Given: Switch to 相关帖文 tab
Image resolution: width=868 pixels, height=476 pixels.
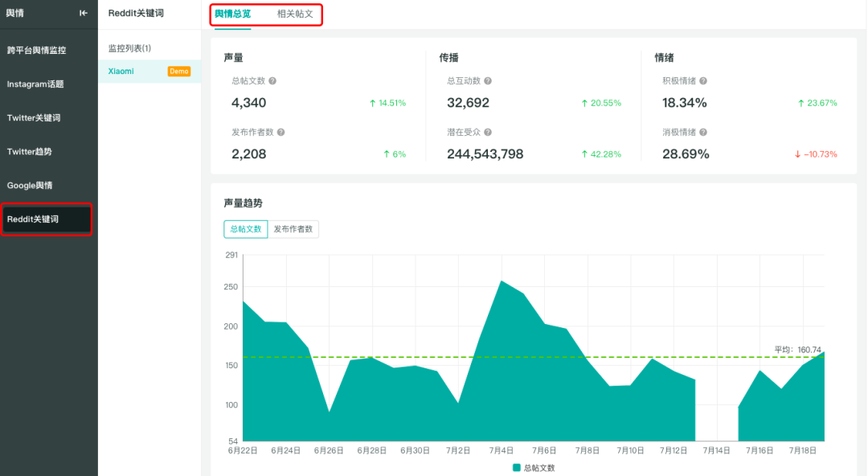Looking at the screenshot, I should coord(295,14).
